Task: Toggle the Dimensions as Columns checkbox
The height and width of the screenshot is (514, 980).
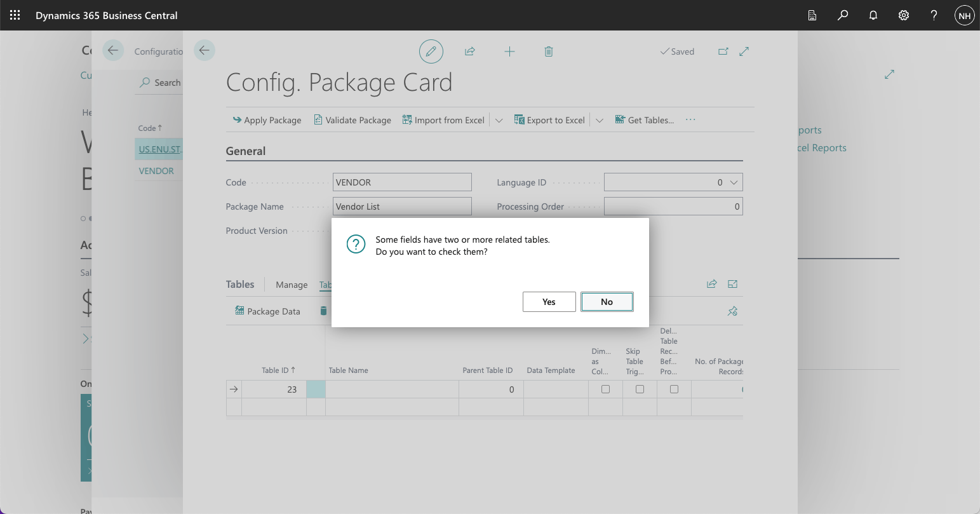Action: coord(605,389)
